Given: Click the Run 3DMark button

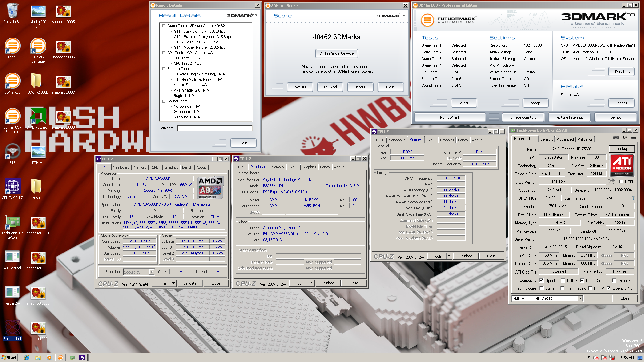Looking at the screenshot, I should pyautogui.click(x=450, y=117).
